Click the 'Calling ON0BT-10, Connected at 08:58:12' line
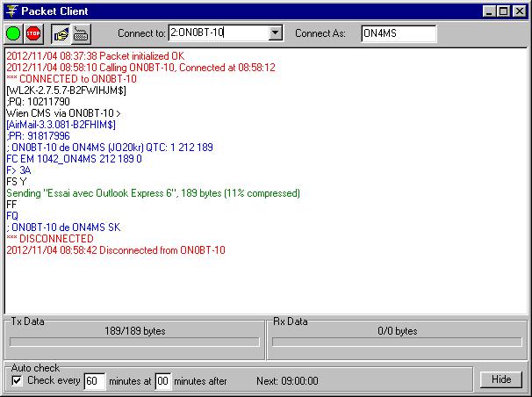Screen dimensions: 532x397 pyautogui.click(x=140, y=68)
